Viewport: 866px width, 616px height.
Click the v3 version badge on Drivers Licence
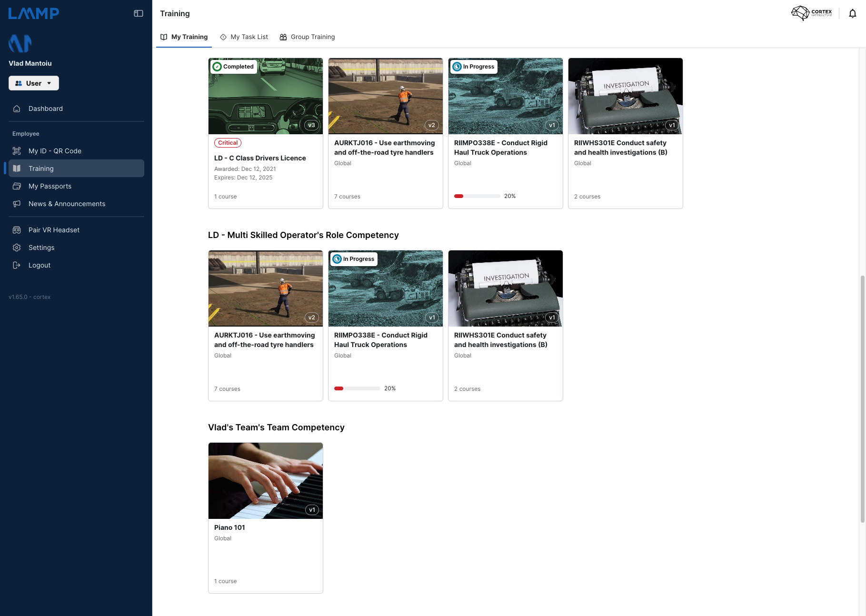(x=311, y=125)
